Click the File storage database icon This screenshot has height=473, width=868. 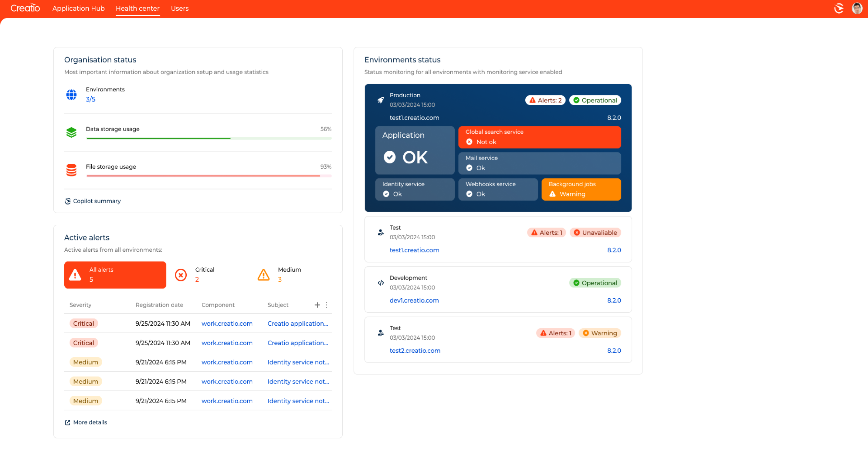[71, 170]
